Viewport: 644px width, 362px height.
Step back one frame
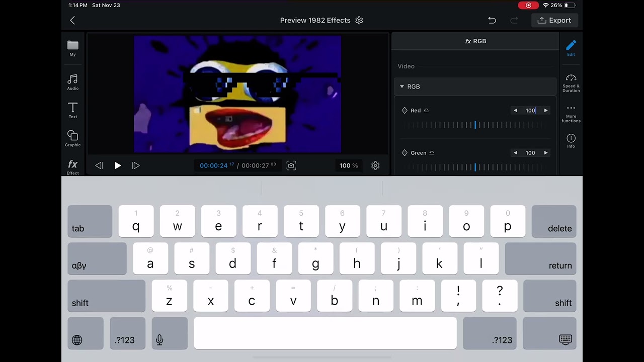coord(99,165)
